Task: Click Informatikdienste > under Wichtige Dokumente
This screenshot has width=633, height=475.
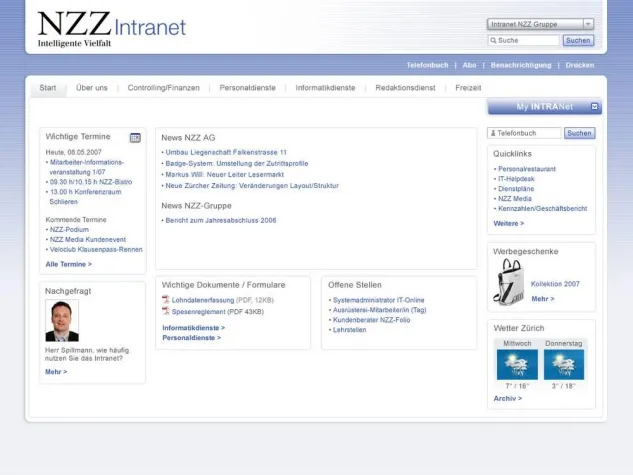Action: pos(194,328)
